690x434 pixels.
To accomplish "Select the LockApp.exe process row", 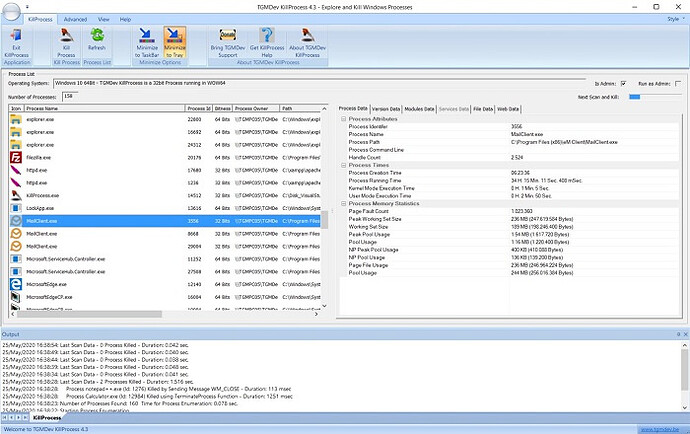I will (165, 208).
